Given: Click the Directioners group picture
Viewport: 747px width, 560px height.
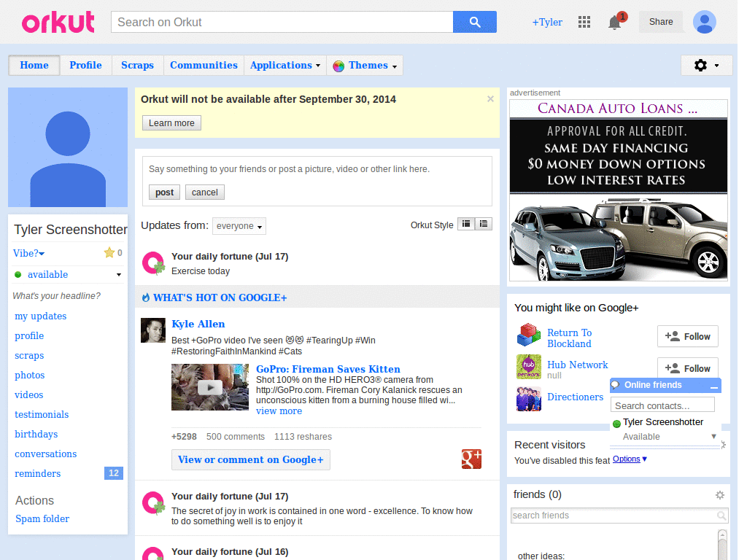Looking at the screenshot, I should click(529, 399).
